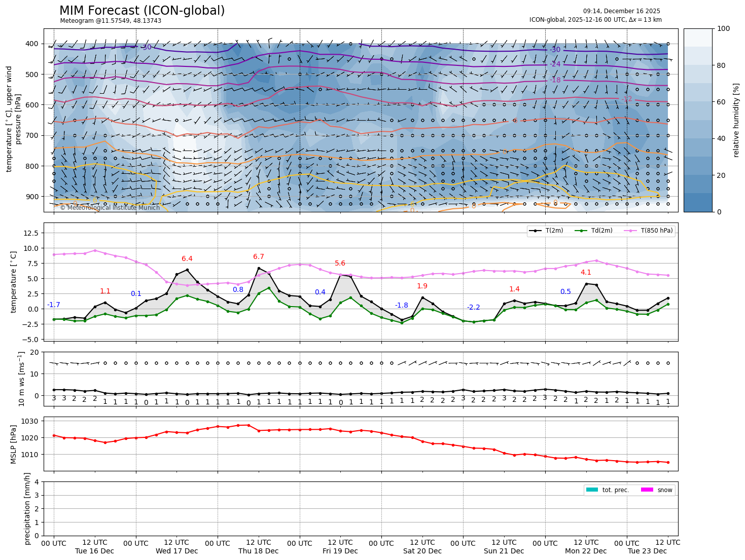Screen dimensions: 745x560
Task: Click the "100" tick on the humidity colorbar
Action: click(724, 29)
